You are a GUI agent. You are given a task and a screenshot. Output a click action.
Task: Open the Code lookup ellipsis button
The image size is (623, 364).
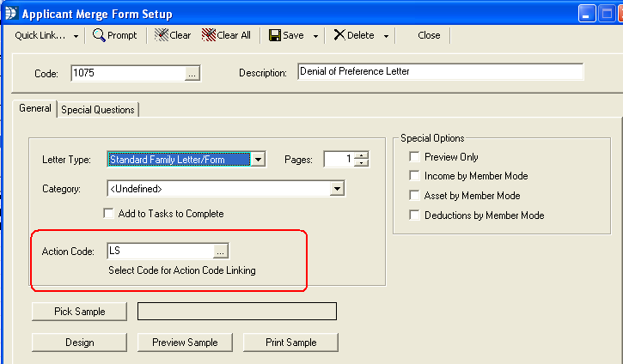click(192, 74)
